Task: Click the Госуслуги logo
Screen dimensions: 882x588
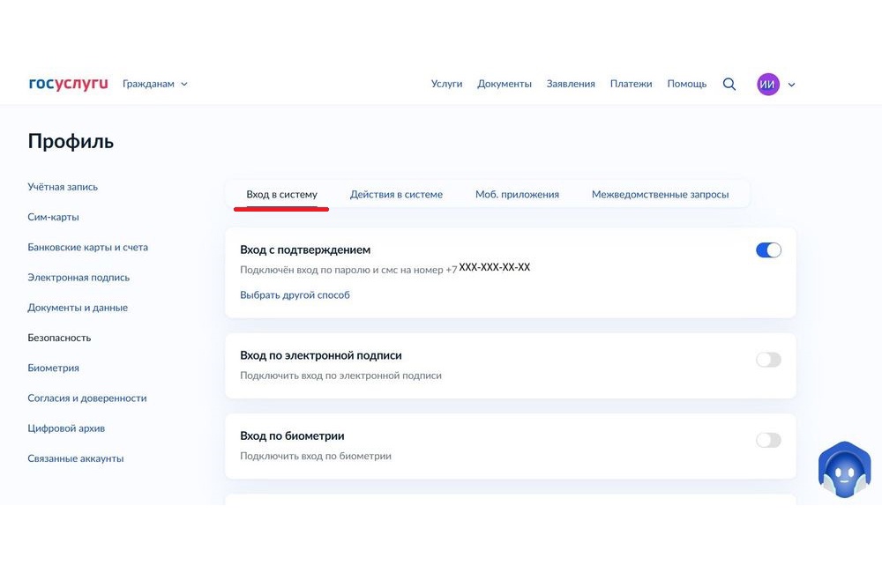Action: [68, 84]
